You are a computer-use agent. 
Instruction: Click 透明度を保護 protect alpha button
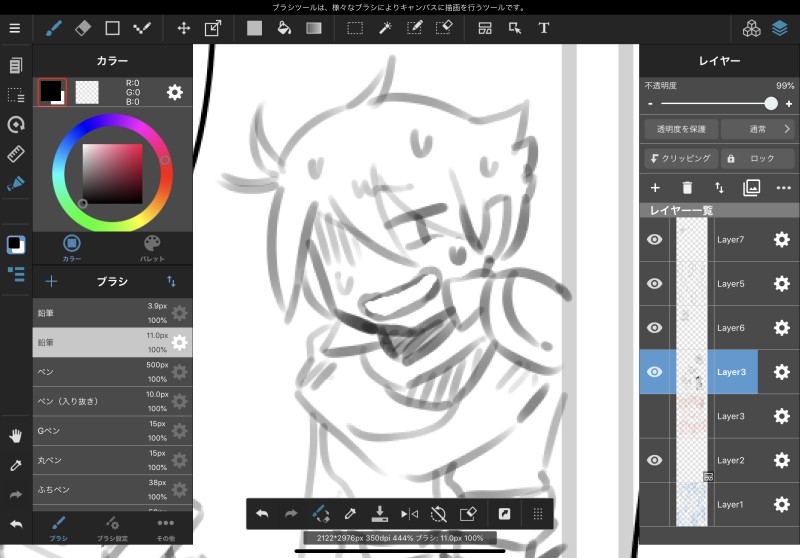tap(681, 129)
